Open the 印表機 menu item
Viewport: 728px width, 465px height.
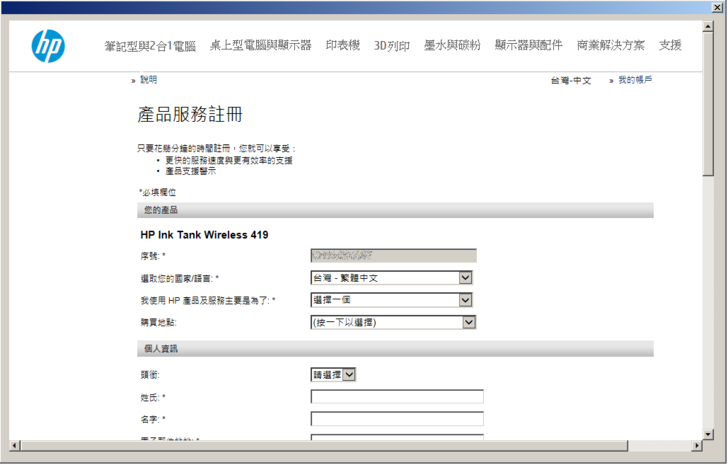point(343,45)
